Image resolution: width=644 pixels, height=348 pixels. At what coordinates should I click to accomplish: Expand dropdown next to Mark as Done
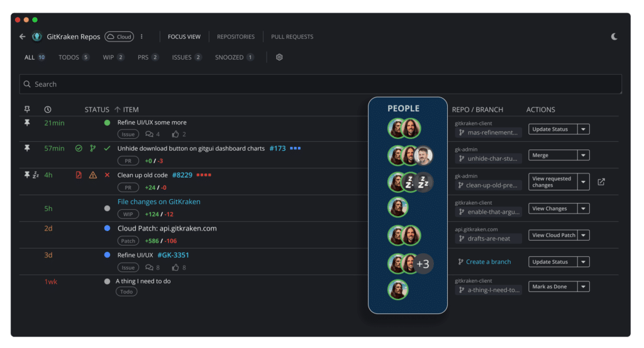(x=583, y=286)
